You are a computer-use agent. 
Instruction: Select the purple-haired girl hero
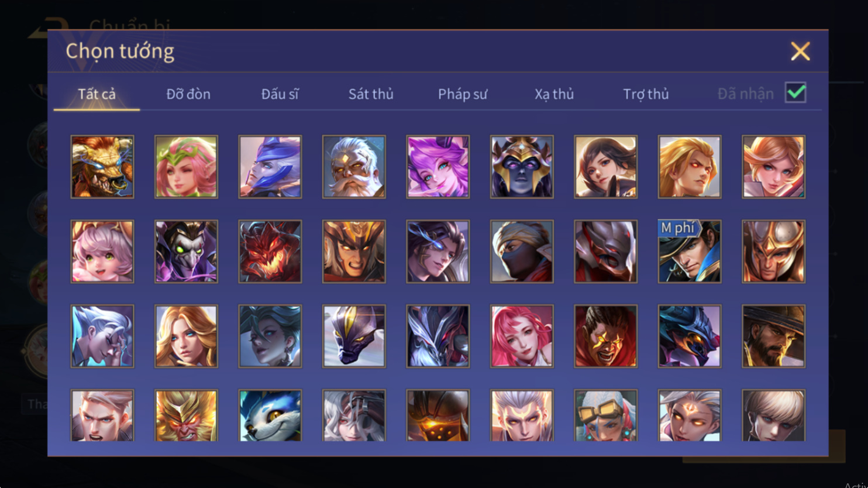(x=438, y=167)
